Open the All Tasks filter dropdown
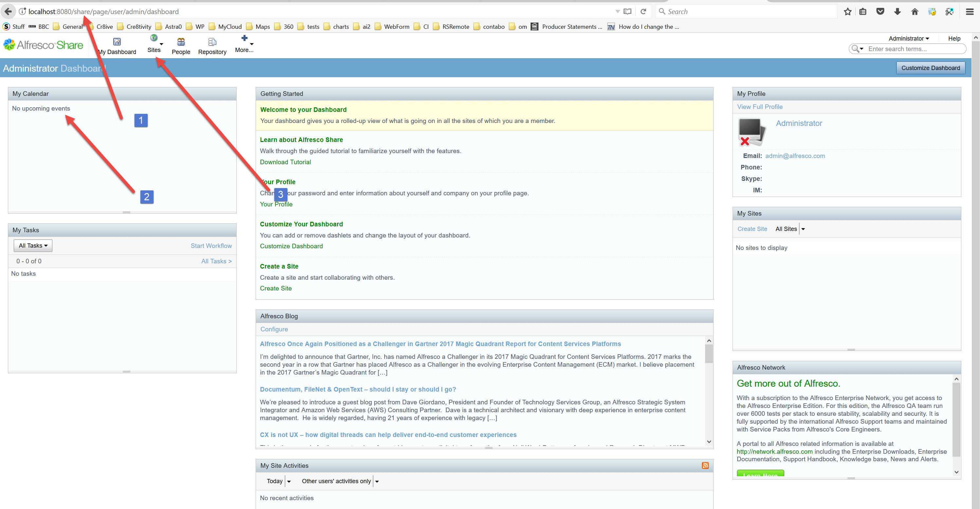Screen dimensions: 980x509 [33, 246]
